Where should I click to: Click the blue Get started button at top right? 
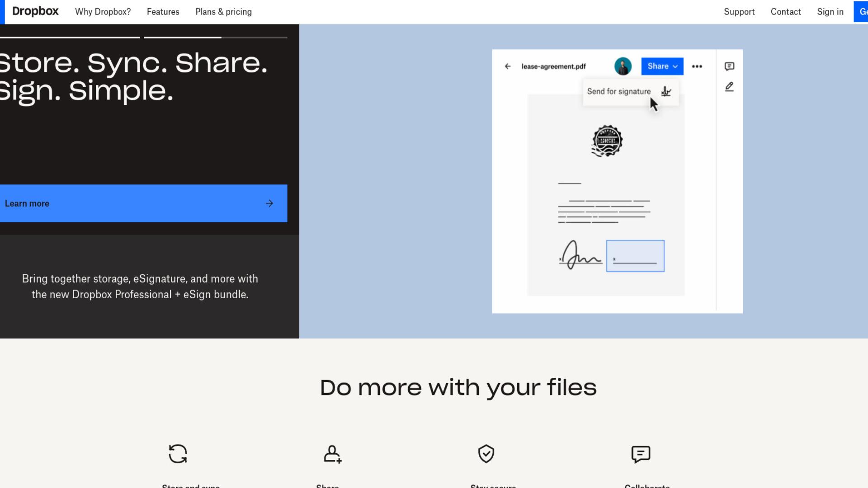(x=861, y=12)
